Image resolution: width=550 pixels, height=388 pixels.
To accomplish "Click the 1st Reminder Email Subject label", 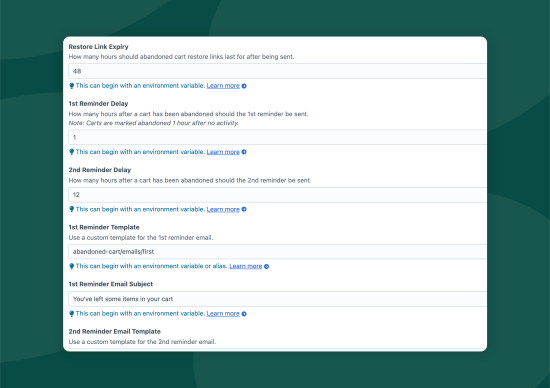I will [x=110, y=284].
